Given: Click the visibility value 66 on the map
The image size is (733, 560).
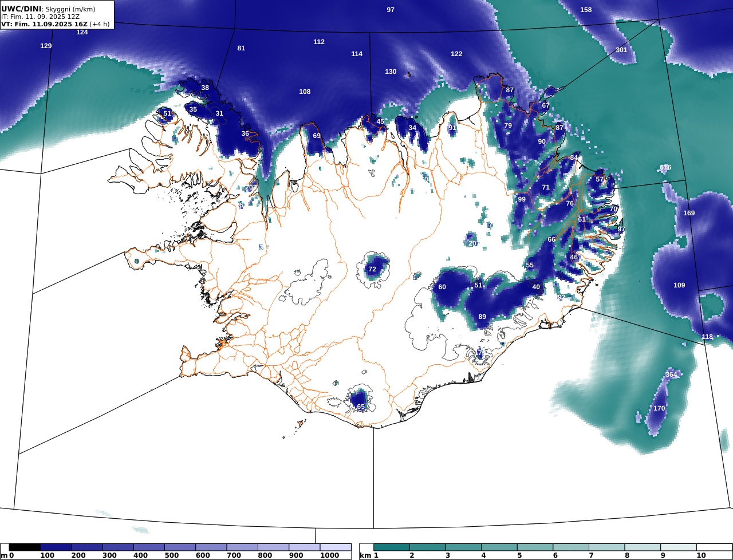Looking at the screenshot, I should pyautogui.click(x=551, y=239).
